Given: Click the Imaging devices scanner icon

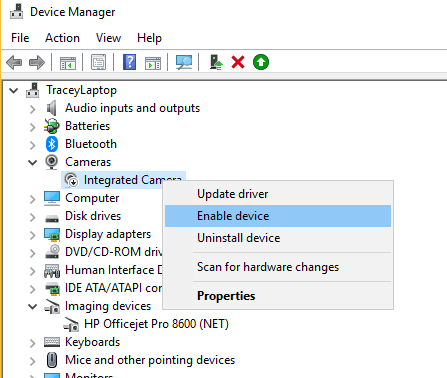Looking at the screenshot, I should [52, 306].
